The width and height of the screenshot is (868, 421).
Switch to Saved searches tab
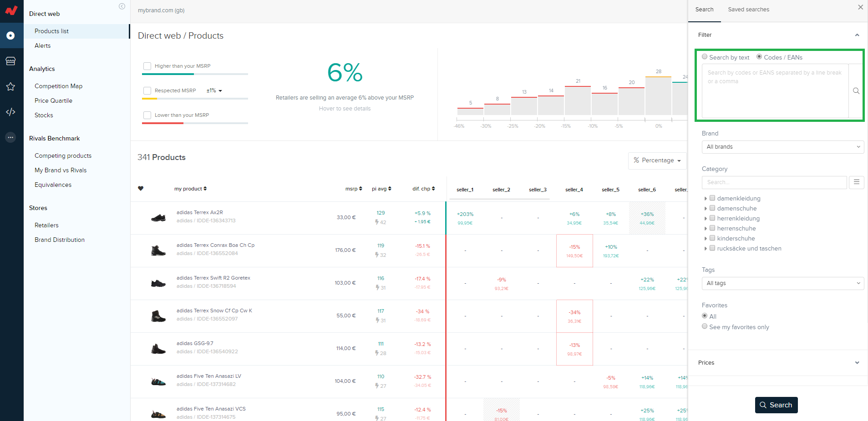[748, 10]
